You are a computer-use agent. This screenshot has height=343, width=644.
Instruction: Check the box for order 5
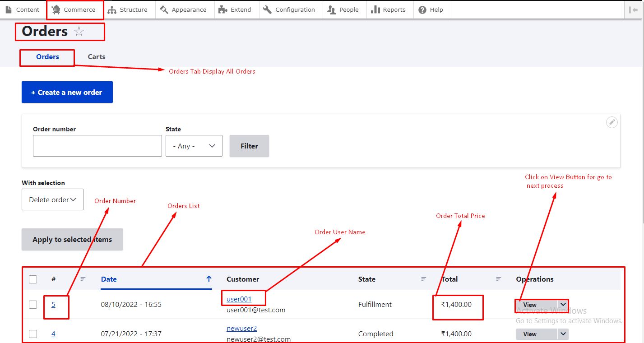[33, 305]
